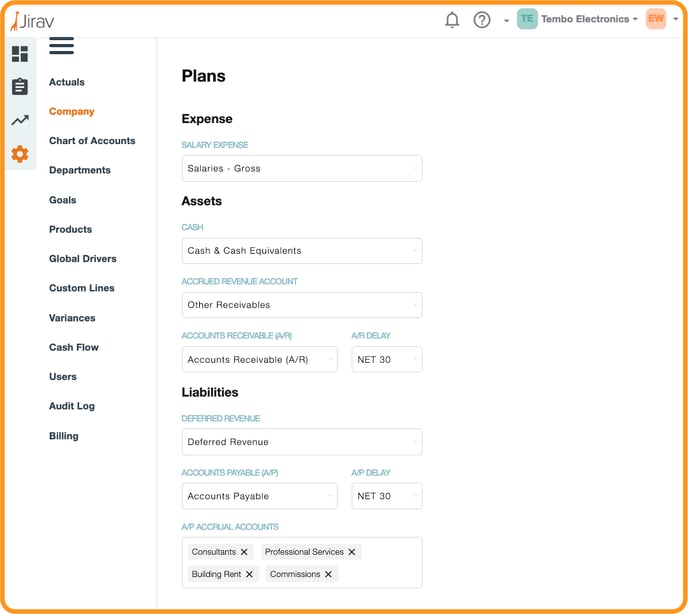The width and height of the screenshot is (688, 614).
Task: Open the Audit Log page
Action: click(72, 406)
